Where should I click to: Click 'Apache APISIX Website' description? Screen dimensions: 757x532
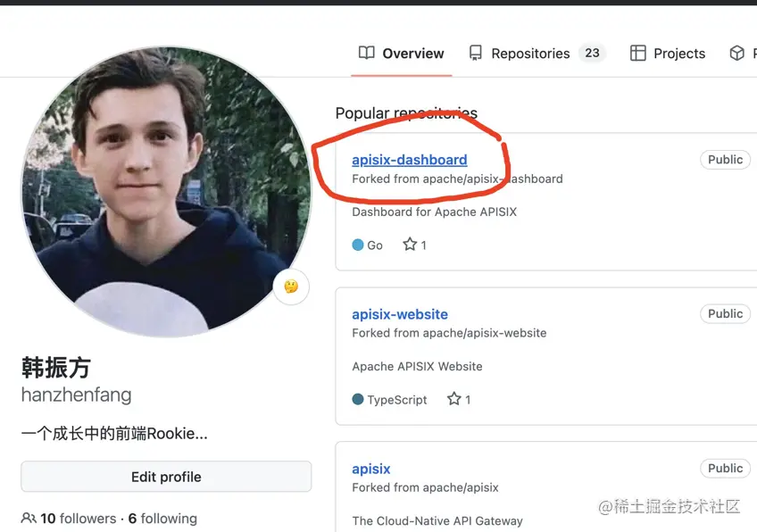tap(417, 366)
